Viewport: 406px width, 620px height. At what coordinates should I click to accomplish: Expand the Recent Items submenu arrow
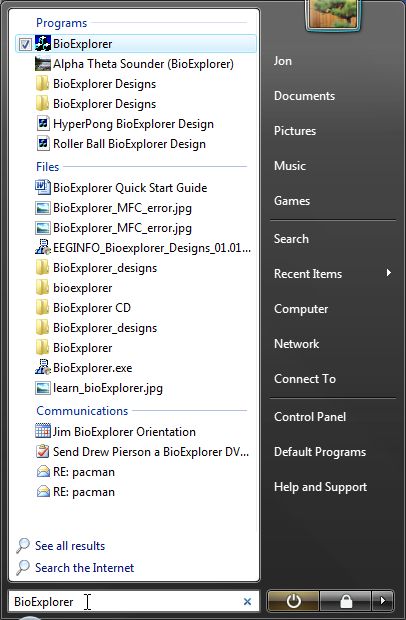coord(389,273)
